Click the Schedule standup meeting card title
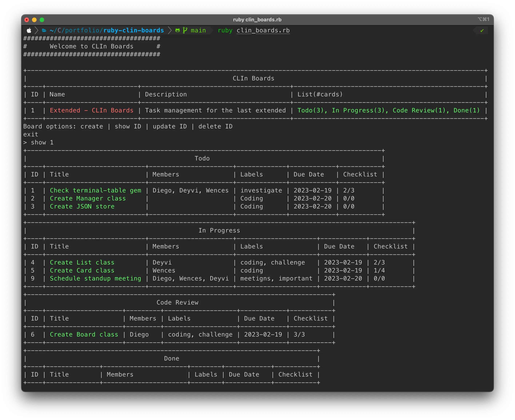The width and height of the screenshot is (515, 420). coord(95,279)
